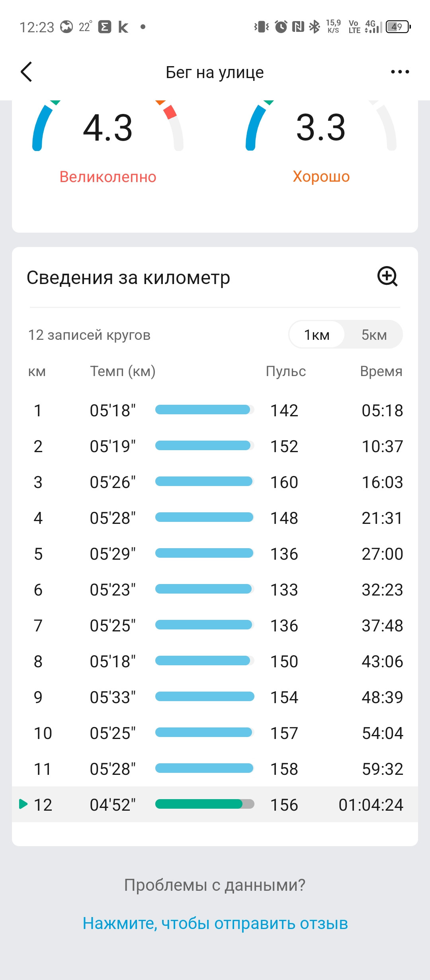Select the 4.3 Великолепно gauge

(108, 141)
